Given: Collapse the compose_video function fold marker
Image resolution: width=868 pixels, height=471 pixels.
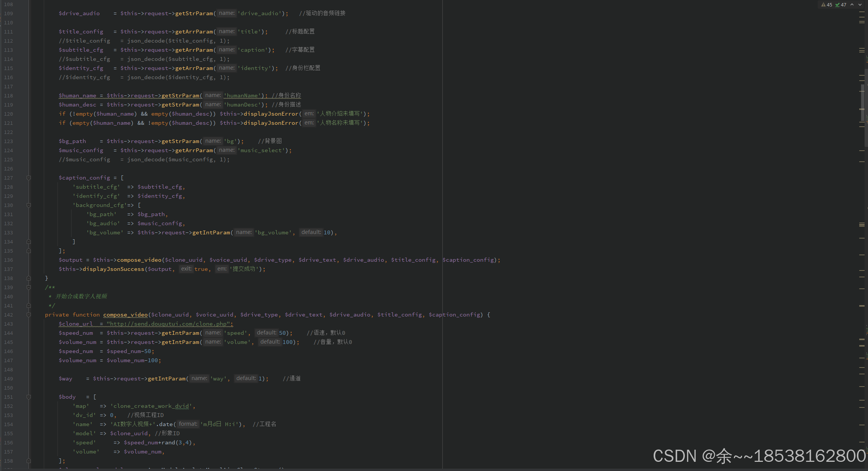Looking at the screenshot, I should pyautogui.click(x=29, y=315).
